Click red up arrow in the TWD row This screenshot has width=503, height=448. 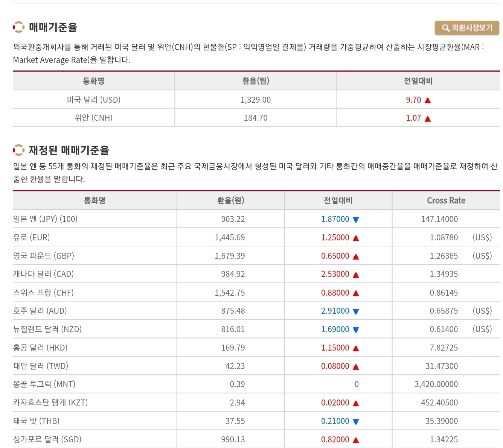tap(356, 367)
